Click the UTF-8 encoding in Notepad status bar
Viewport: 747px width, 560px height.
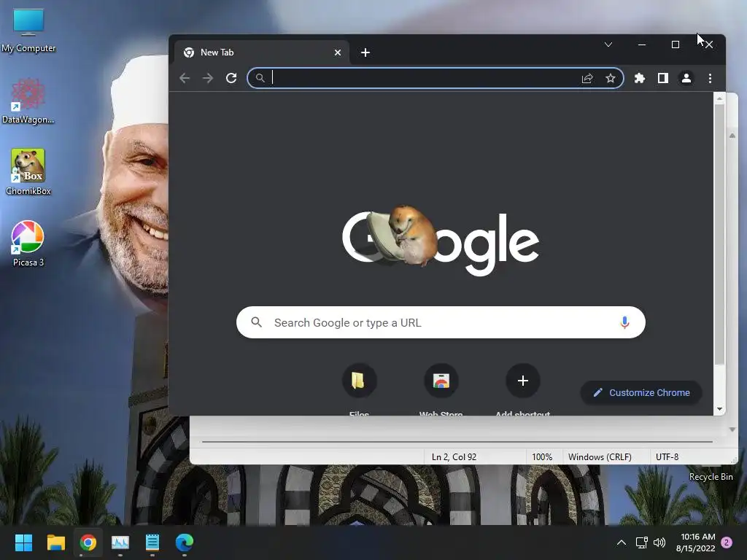[x=667, y=456]
